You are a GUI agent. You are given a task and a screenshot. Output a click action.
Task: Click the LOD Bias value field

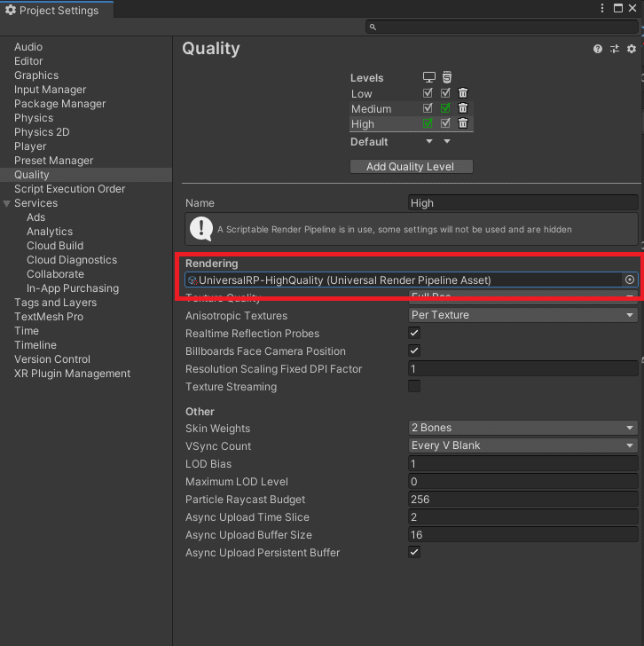click(x=523, y=463)
